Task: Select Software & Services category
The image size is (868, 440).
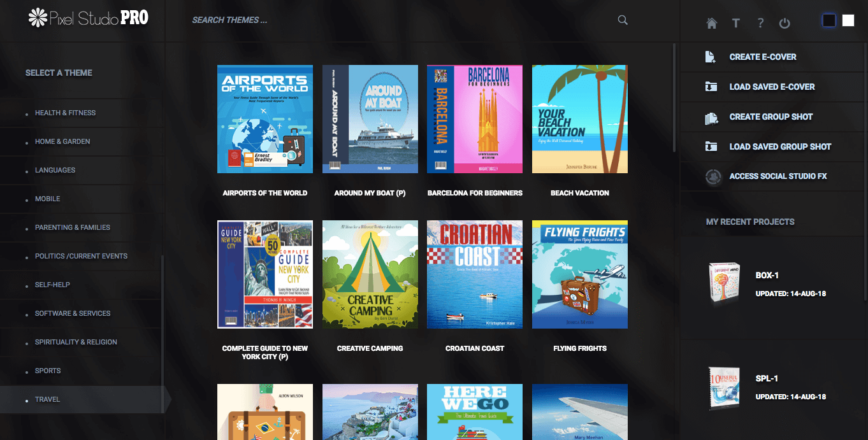Action: point(72,313)
